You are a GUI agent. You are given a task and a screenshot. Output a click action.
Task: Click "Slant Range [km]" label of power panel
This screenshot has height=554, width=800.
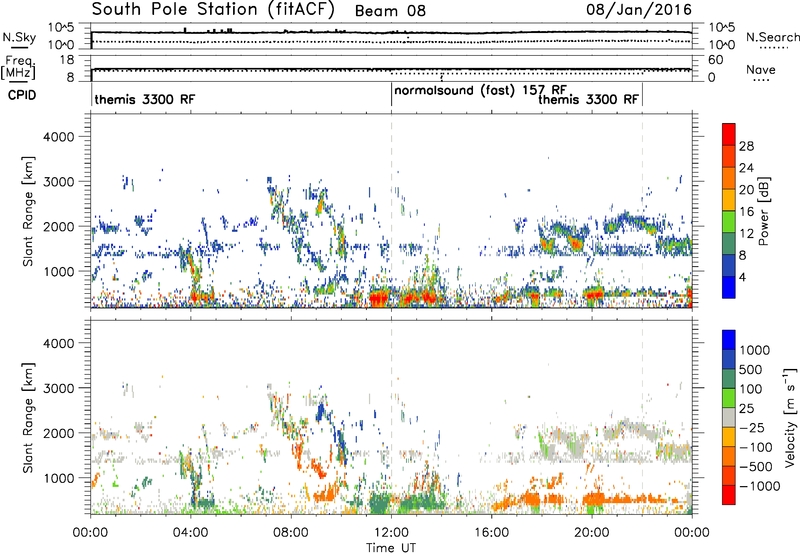[28, 211]
